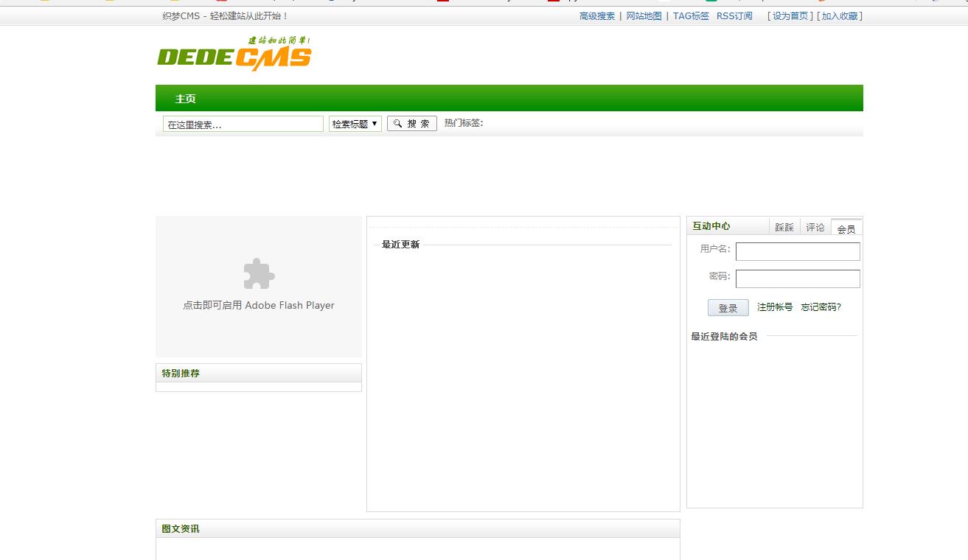This screenshot has width=968, height=560.
Task: Focus the 用户名 text field
Action: click(x=798, y=252)
